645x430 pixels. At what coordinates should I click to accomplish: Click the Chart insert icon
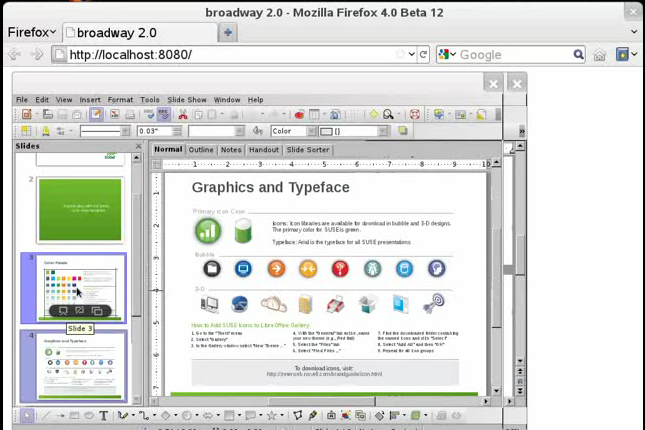pos(299,114)
